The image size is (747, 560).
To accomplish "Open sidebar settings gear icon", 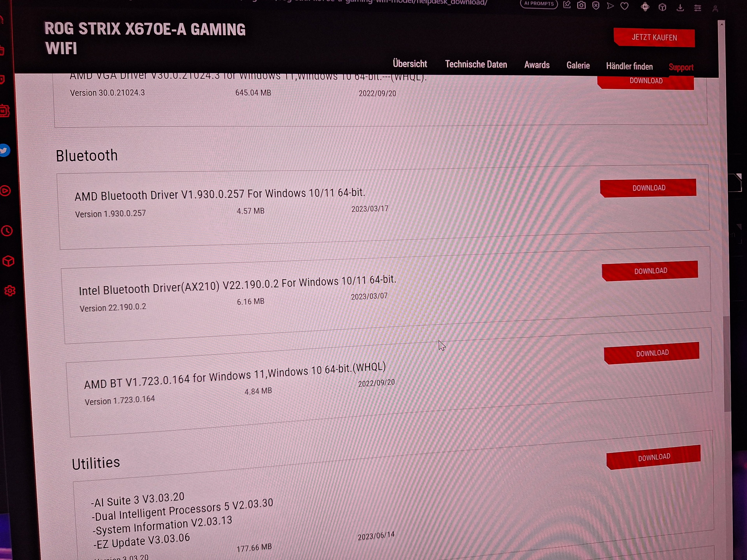I will click(10, 291).
